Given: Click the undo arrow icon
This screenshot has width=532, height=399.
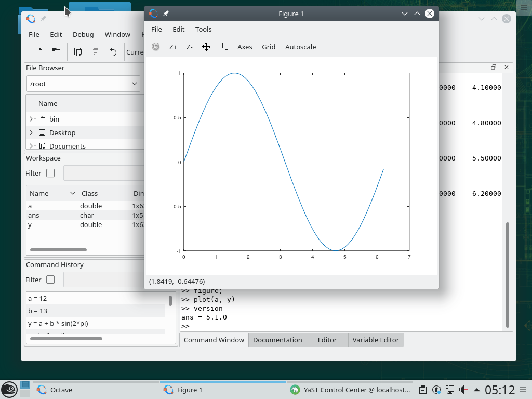Looking at the screenshot, I should pos(113,52).
